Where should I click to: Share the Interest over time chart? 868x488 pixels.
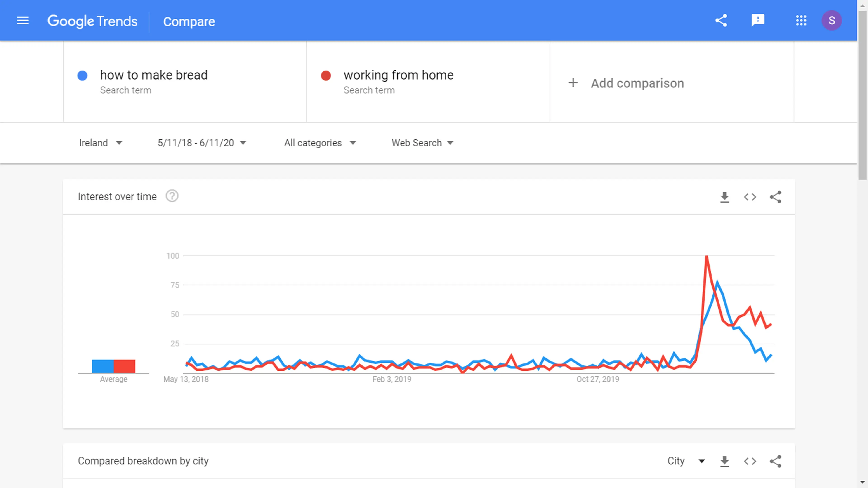pos(775,197)
